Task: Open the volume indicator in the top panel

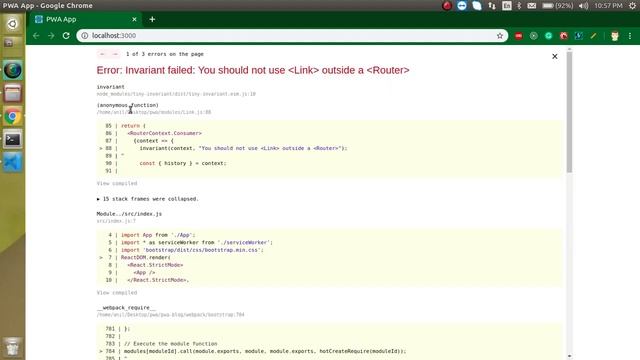Action: 584,6
